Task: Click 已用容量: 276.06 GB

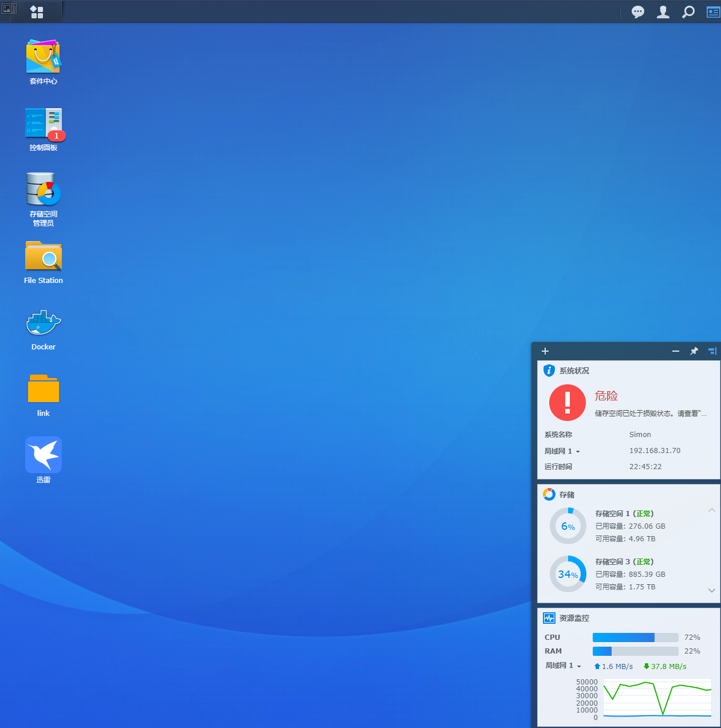Action: point(631,526)
